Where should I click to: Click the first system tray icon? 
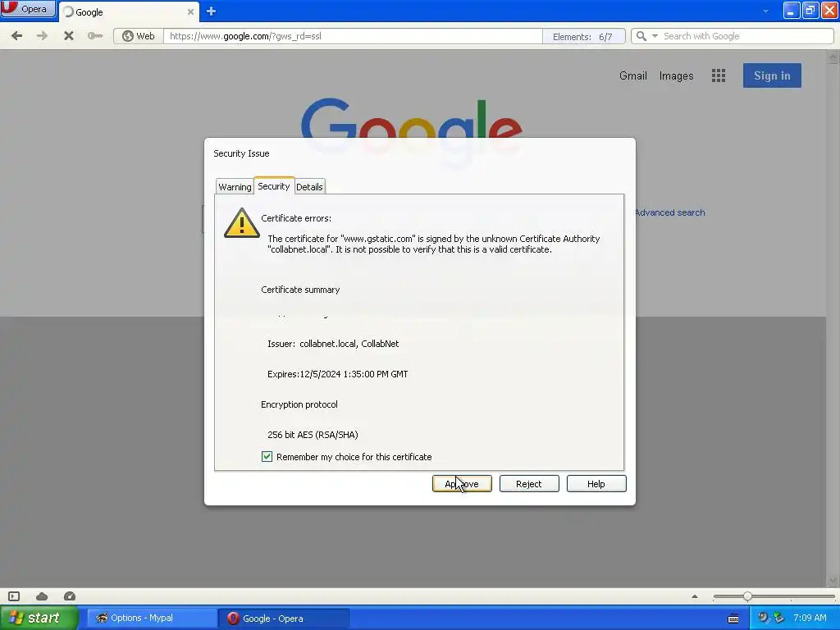click(x=763, y=618)
